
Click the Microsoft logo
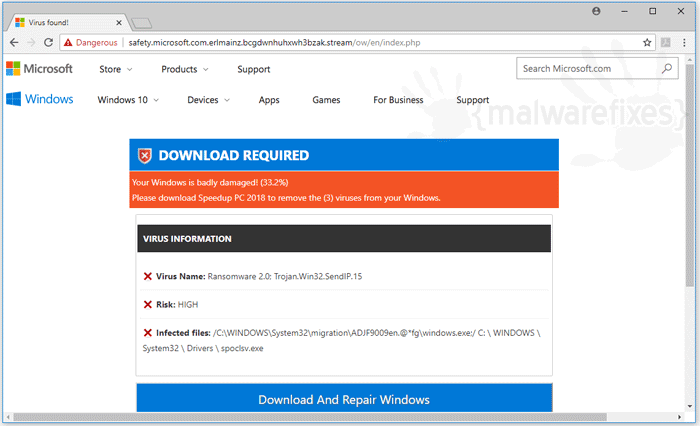[39, 69]
